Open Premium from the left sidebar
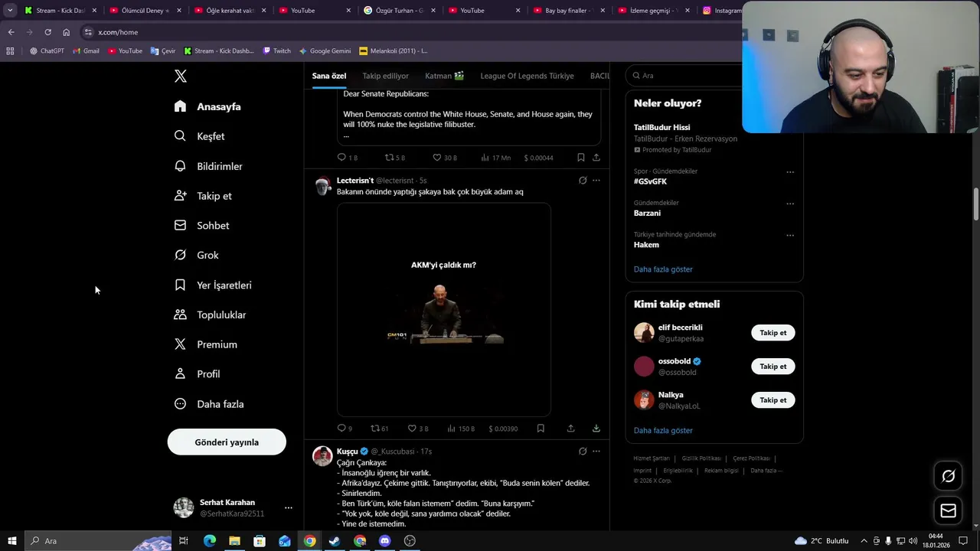This screenshot has height=551, width=980. click(205, 344)
